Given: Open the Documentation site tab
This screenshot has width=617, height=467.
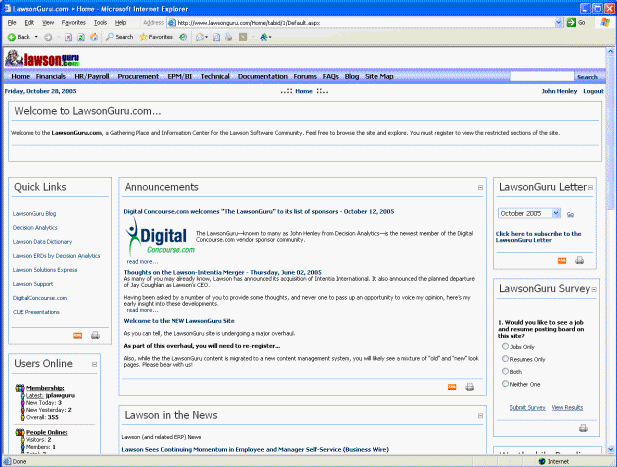Looking at the screenshot, I should (x=263, y=76).
